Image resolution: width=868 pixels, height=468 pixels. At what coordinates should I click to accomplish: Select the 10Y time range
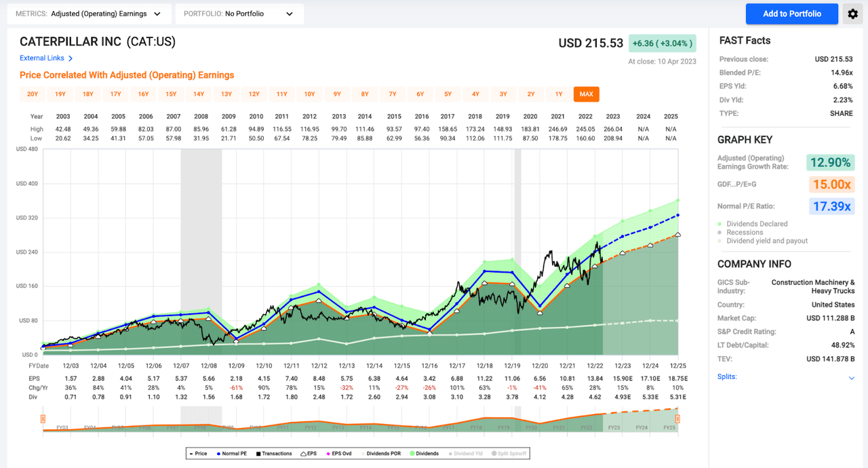click(x=309, y=94)
